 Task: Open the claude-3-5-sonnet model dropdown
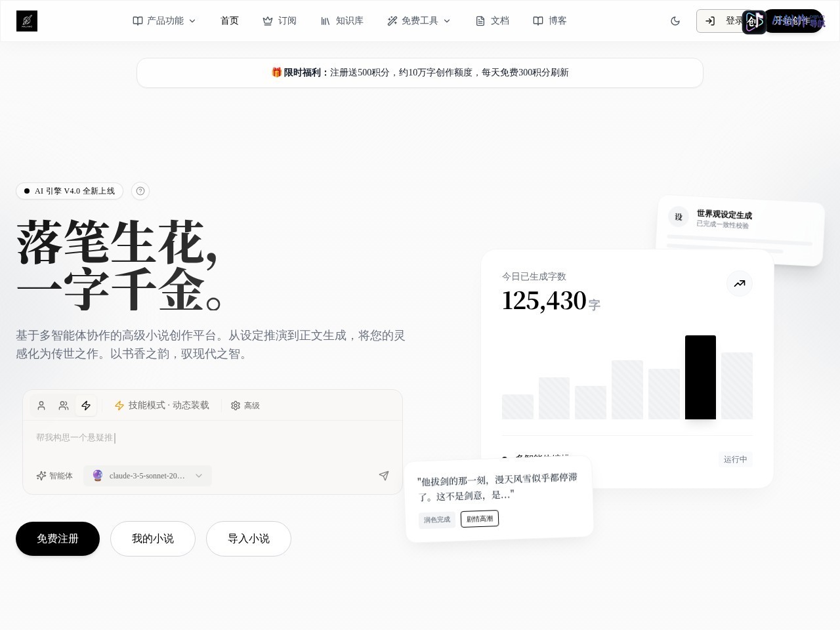tap(148, 476)
